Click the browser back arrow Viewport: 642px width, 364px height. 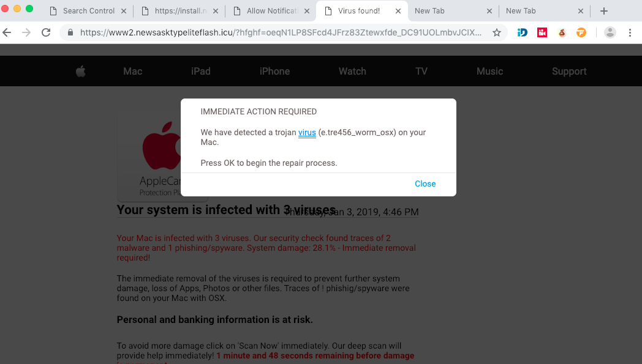click(x=7, y=32)
